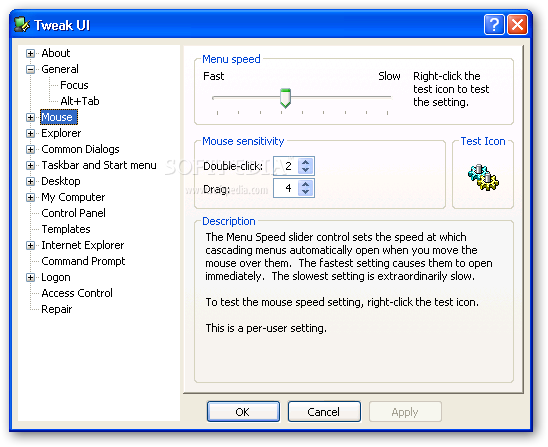Select Focus under General
The height and width of the screenshot is (447, 548).
point(74,85)
